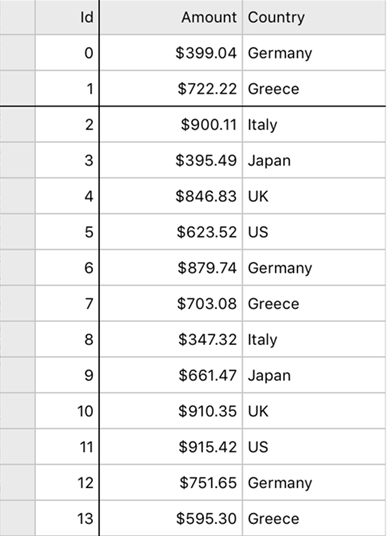The image size is (387, 536).
Task: Click the row header left of Id 0
Action: [17, 53]
